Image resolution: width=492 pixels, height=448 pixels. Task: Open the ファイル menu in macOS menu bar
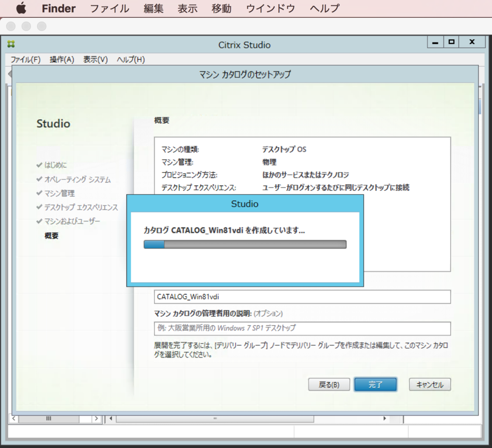coord(110,9)
